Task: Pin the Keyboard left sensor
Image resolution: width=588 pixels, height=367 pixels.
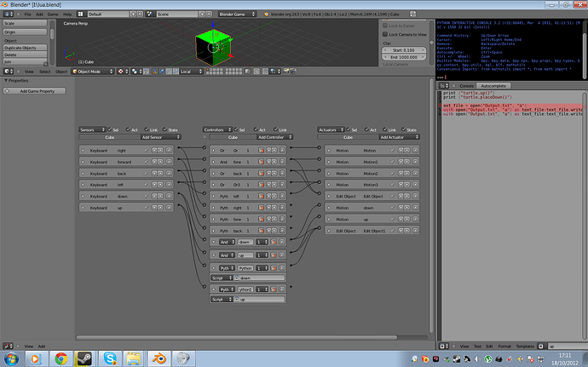Action: [147, 185]
